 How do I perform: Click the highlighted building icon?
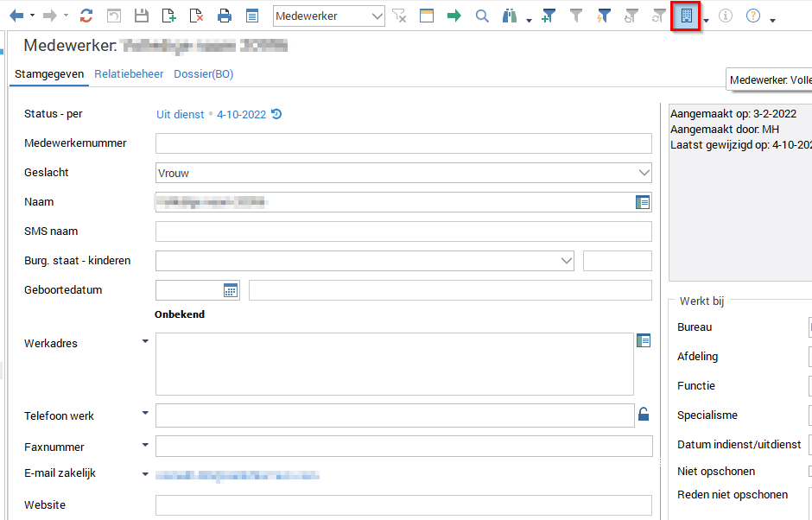(x=686, y=16)
